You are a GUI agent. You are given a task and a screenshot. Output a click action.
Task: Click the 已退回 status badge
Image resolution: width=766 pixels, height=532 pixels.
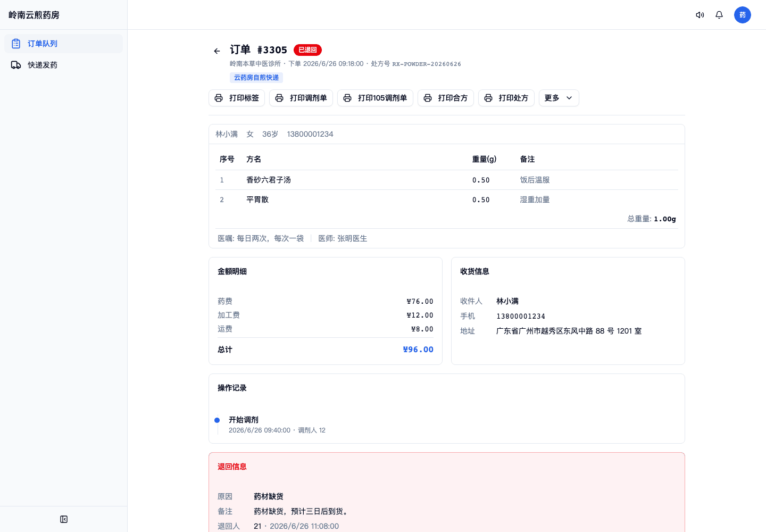(307, 50)
